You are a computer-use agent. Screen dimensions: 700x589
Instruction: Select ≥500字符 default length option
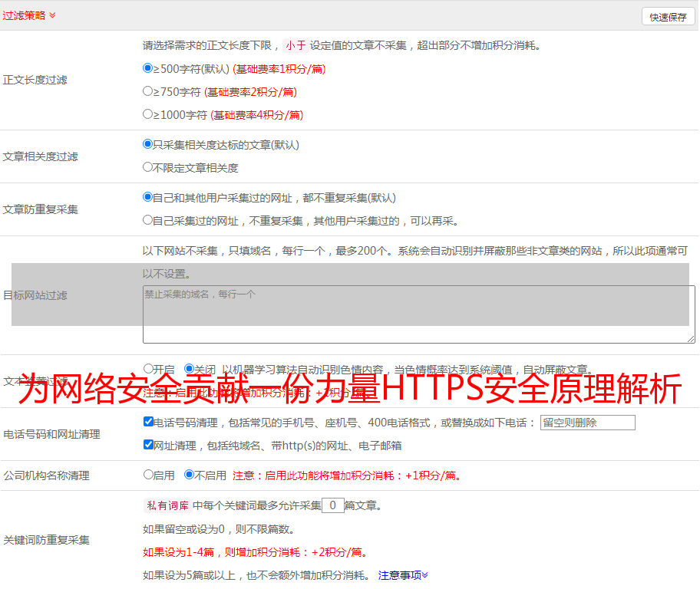(x=148, y=68)
